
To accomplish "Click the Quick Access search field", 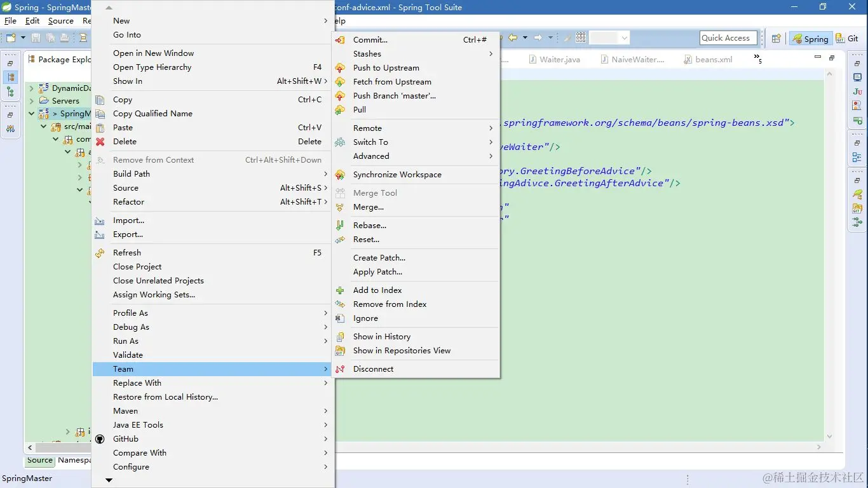I will point(729,38).
